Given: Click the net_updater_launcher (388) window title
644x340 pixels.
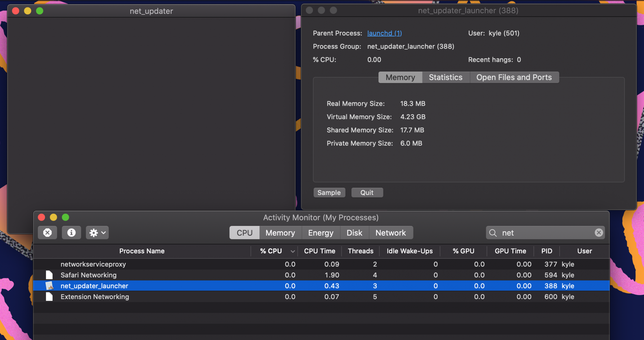Looking at the screenshot, I should (x=468, y=11).
